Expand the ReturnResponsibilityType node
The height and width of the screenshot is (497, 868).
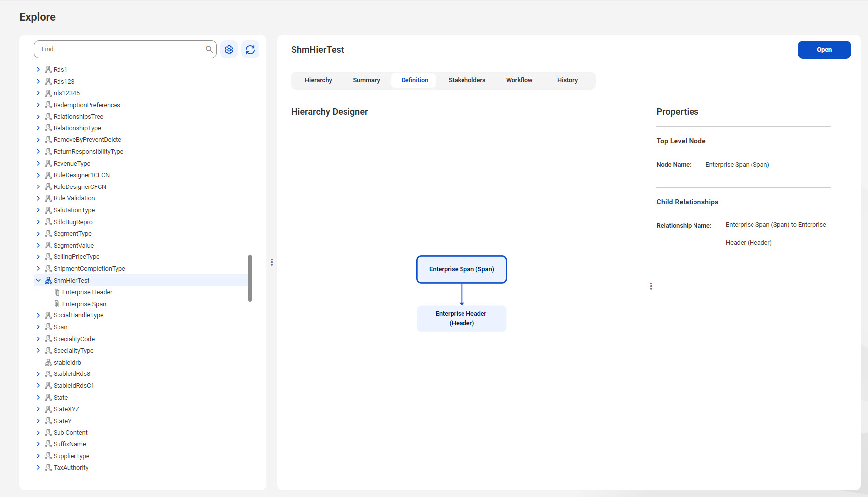[38, 151]
